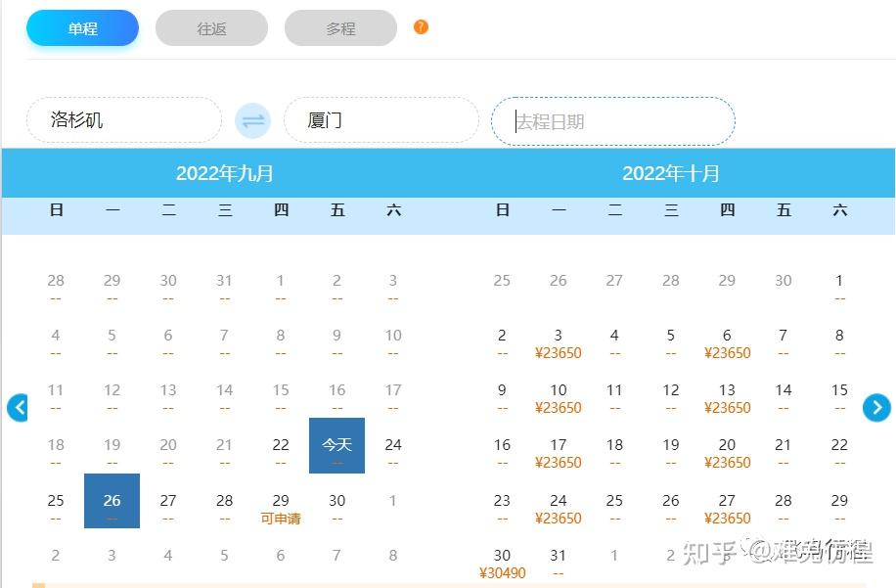Click the 厦门 destination city field

click(381, 120)
